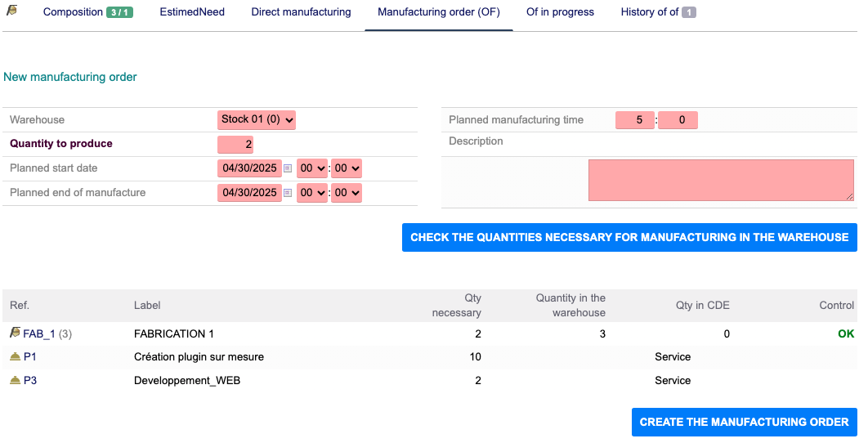Viewport: 868px width, 443px height.
Task: Open the planned start date minute dropdown
Action: [346, 168]
